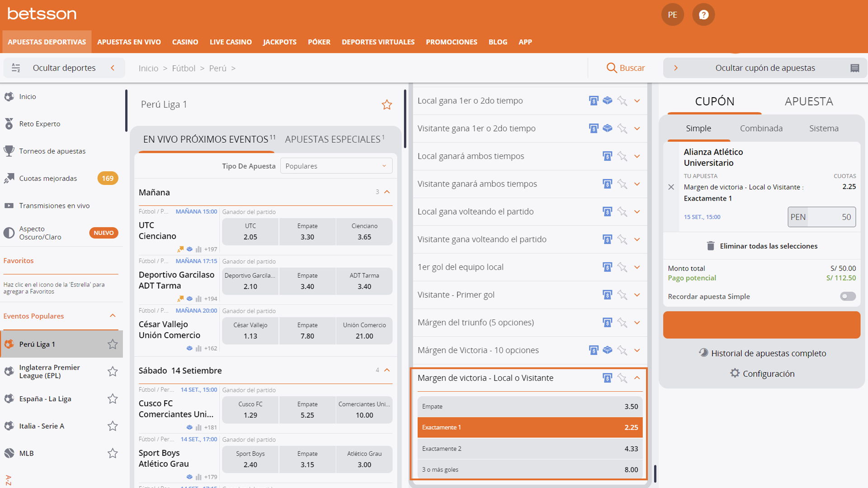Screen dimensions: 868x488
Task: Click the PE country selector icon
Action: tap(672, 14)
